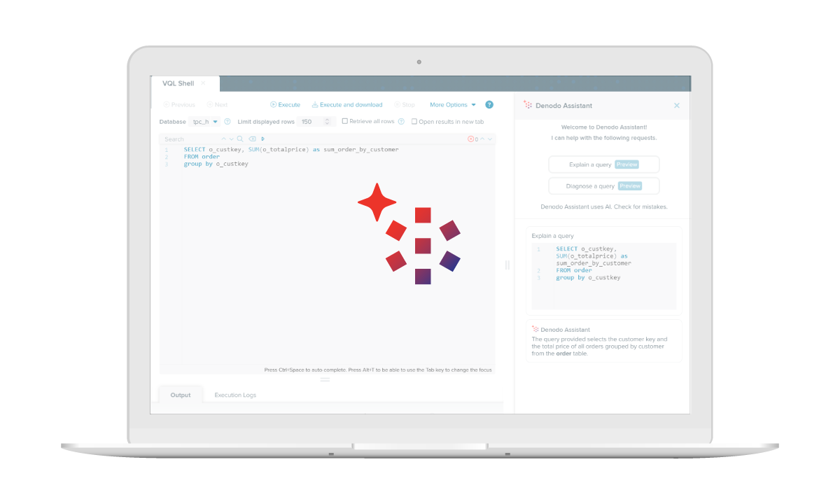Check the Open results in new tab option
840x504 pixels.
(x=414, y=121)
